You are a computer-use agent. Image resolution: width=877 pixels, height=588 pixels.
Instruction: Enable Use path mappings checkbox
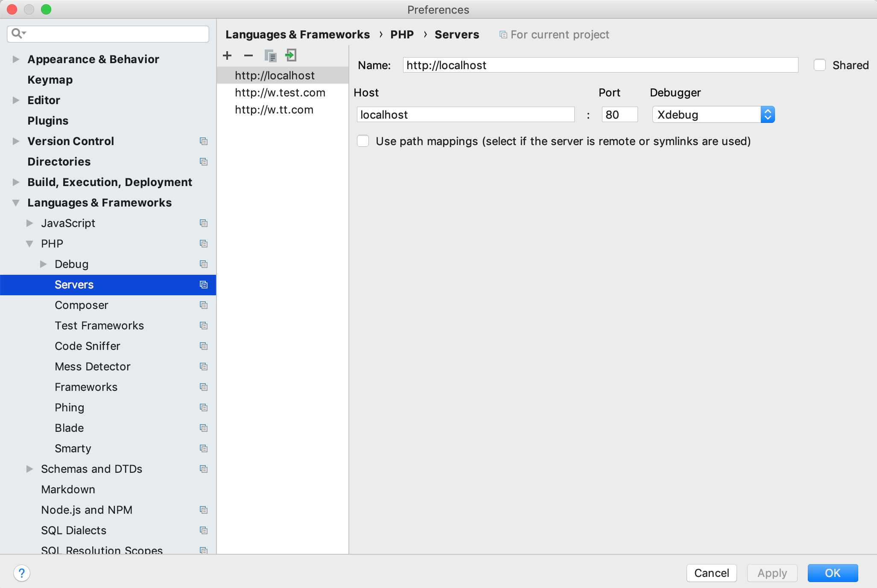pos(364,141)
